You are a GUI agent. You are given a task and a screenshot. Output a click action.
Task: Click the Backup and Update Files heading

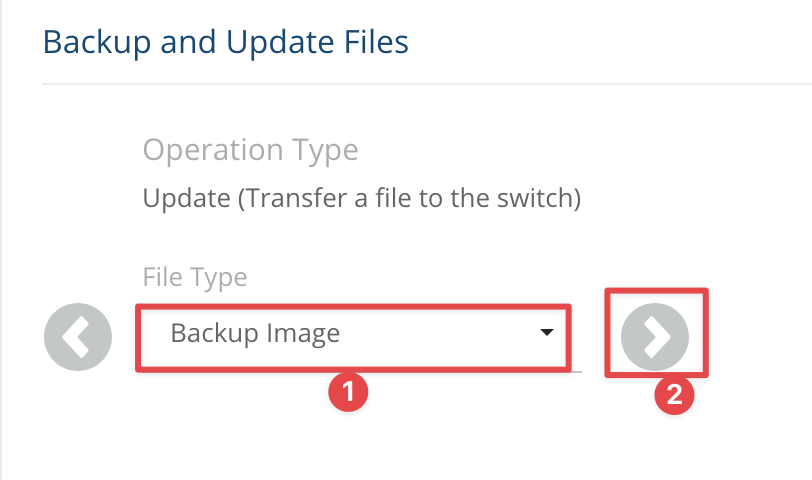[x=226, y=42]
